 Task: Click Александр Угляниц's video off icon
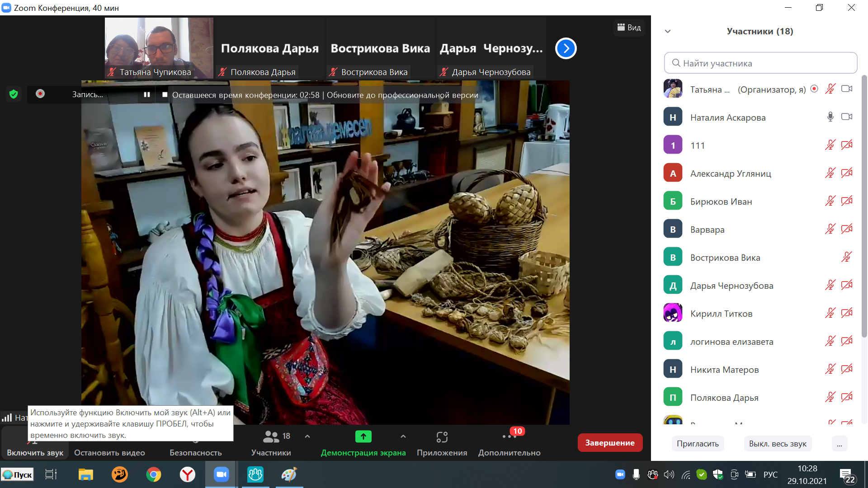pyautogui.click(x=847, y=173)
